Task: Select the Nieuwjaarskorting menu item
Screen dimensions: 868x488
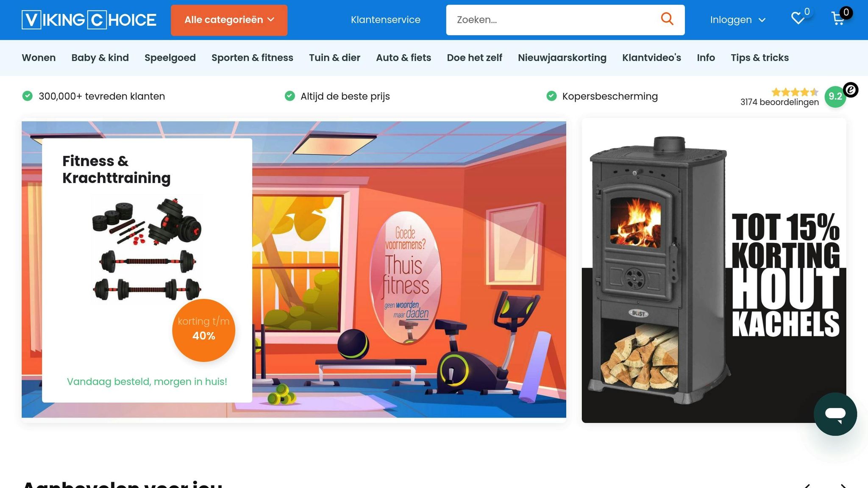Action: click(562, 58)
